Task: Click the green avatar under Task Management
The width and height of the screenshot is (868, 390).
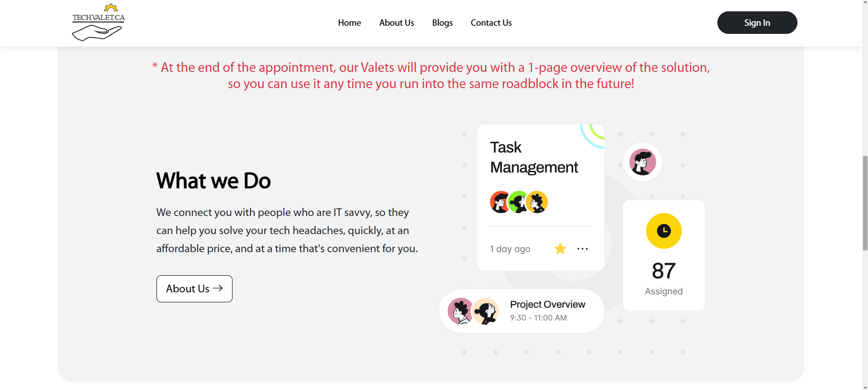Action: 518,202
